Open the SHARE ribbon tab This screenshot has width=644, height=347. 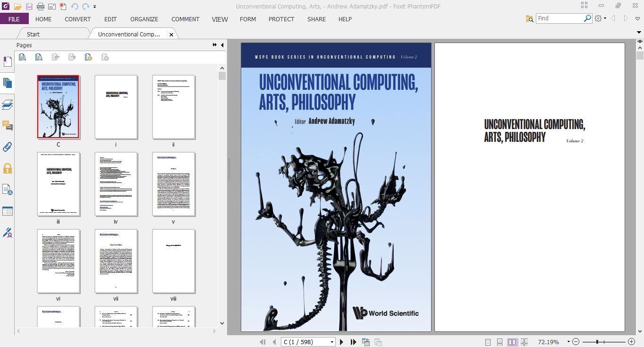point(316,19)
